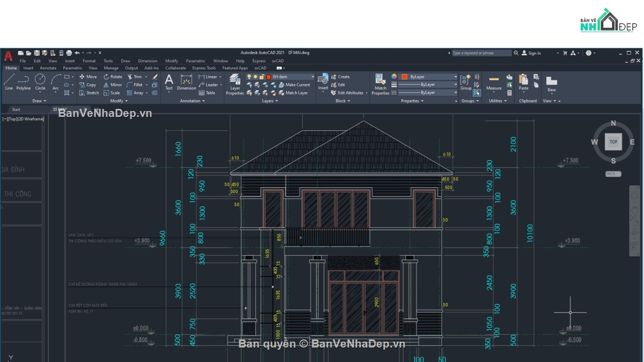The height and width of the screenshot is (362, 644).
Task: Open the Format menu
Action: coord(89,61)
